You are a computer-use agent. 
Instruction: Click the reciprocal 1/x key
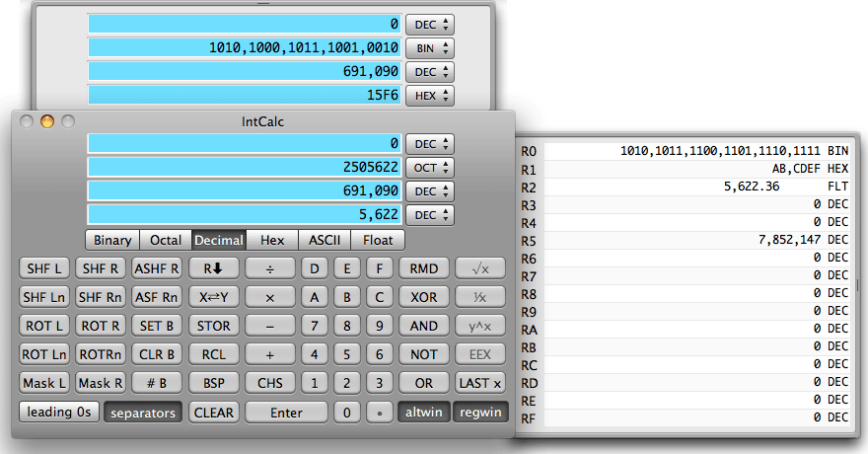pos(480,297)
